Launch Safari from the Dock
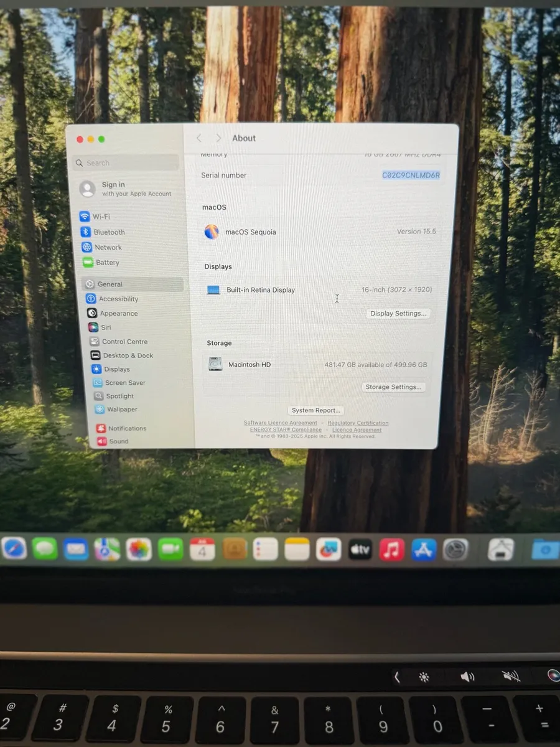This screenshot has width=560, height=747. (x=13, y=548)
